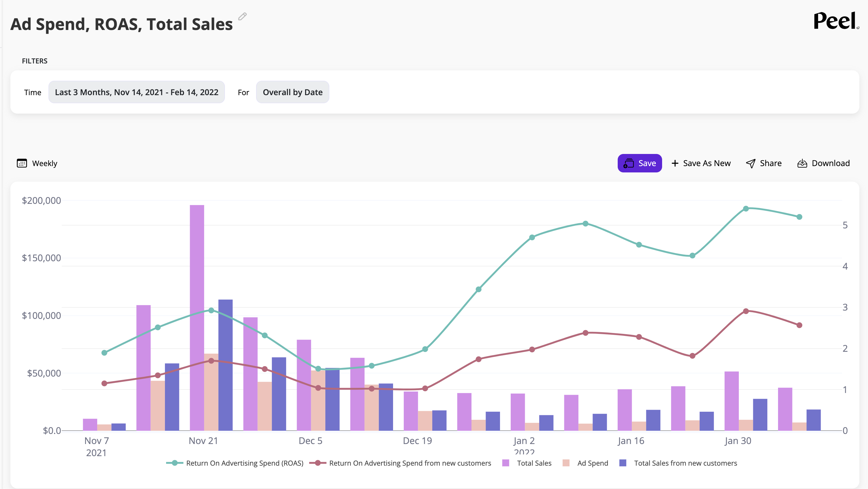Click the Total Sales purple legend swatch
This screenshot has width=868, height=489.
(506, 463)
